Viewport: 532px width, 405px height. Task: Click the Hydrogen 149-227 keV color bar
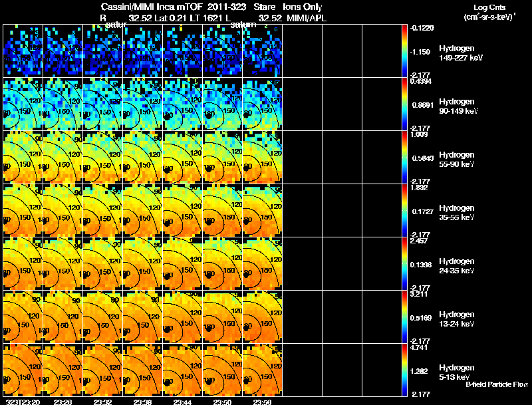pyautogui.click(x=404, y=51)
